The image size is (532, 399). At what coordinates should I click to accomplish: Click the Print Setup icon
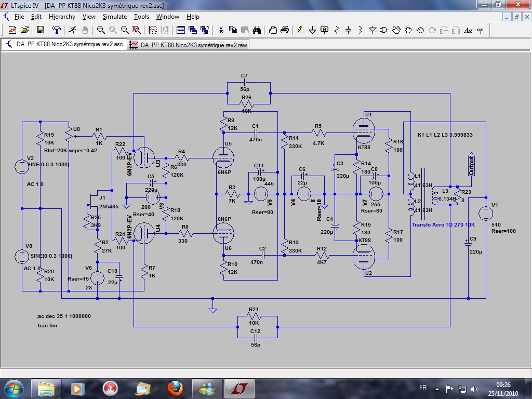click(x=273, y=30)
